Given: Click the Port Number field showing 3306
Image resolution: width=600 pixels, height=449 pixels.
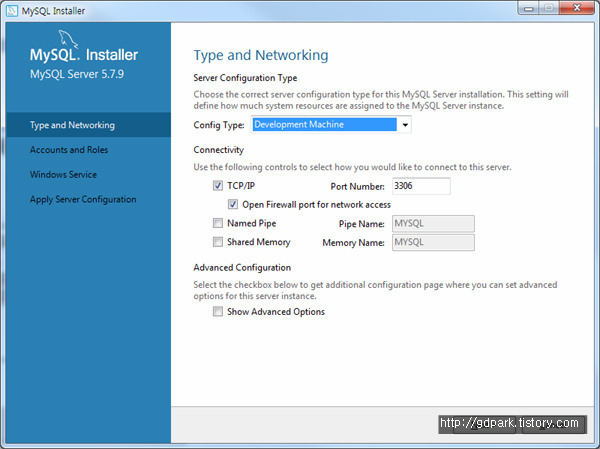Looking at the screenshot, I should coord(421,186).
